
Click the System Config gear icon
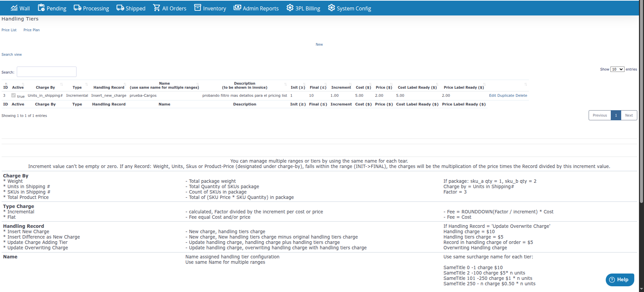[x=332, y=8]
